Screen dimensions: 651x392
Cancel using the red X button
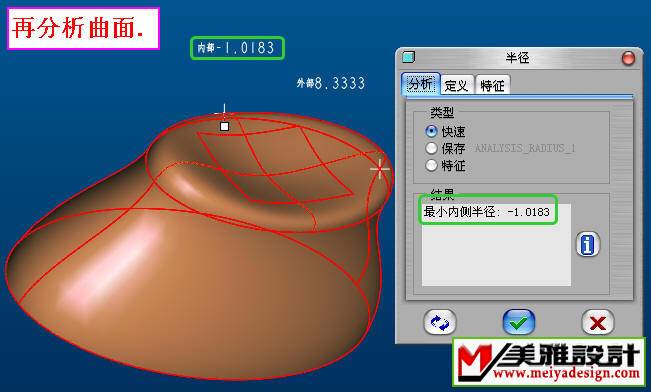pos(597,322)
